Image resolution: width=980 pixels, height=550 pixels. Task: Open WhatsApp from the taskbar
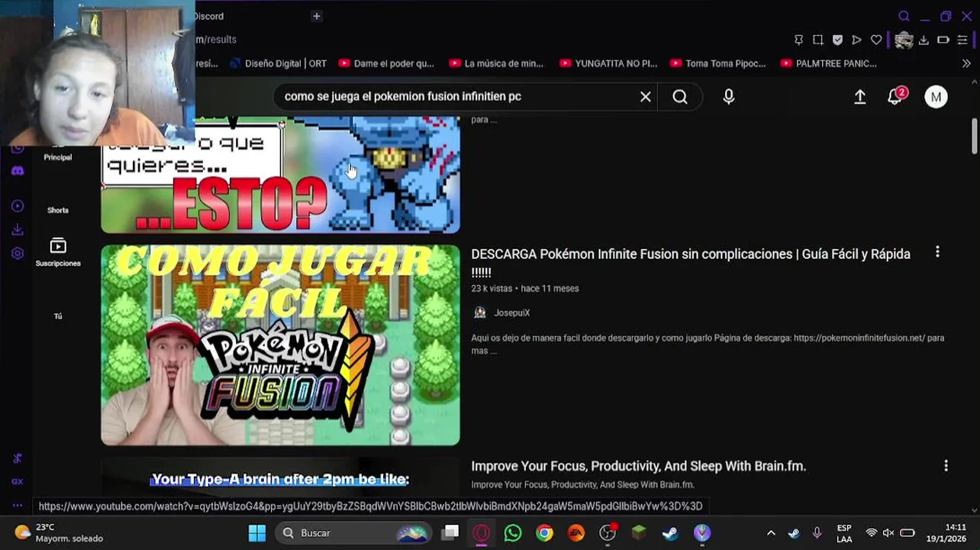513,532
